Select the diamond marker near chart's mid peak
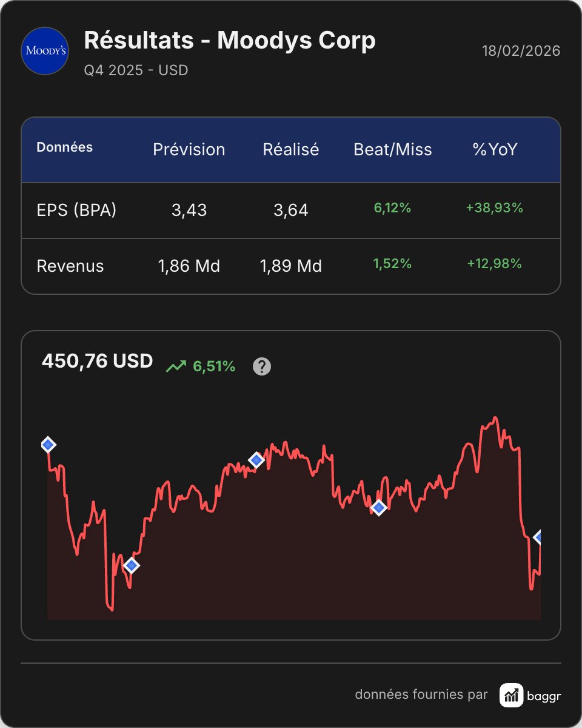Image resolution: width=582 pixels, height=728 pixels. [256, 460]
